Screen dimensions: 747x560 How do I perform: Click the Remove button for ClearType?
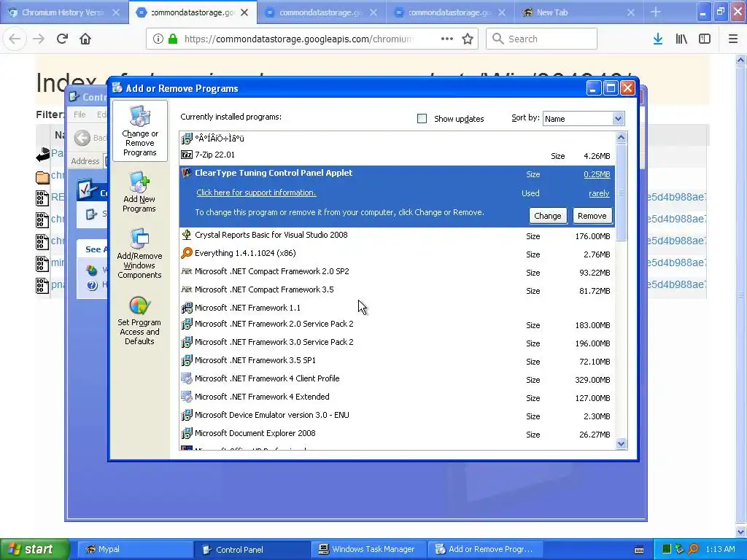pyautogui.click(x=592, y=216)
